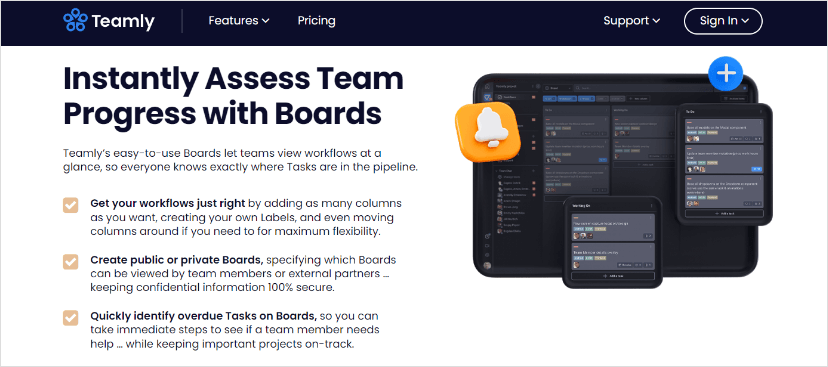This screenshot has height=367, width=828.
Task: Click 'Quickly identify overdue Tasks on Boards,' text
Action: [203, 316]
